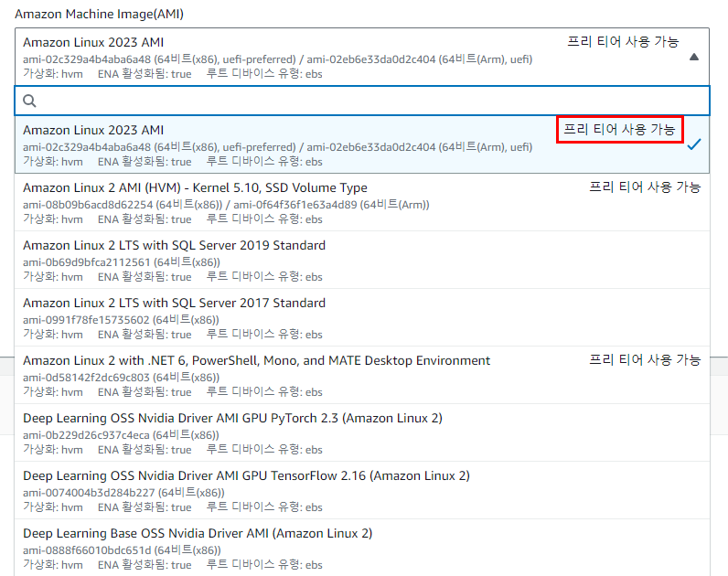Click AMI ID ami-0d58142f2dc69c803 text
This screenshot has height=576, width=728.
[x=86, y=378]
